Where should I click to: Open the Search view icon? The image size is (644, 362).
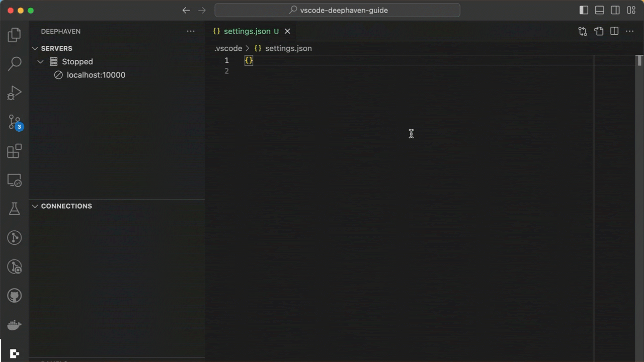coord(15,64)
